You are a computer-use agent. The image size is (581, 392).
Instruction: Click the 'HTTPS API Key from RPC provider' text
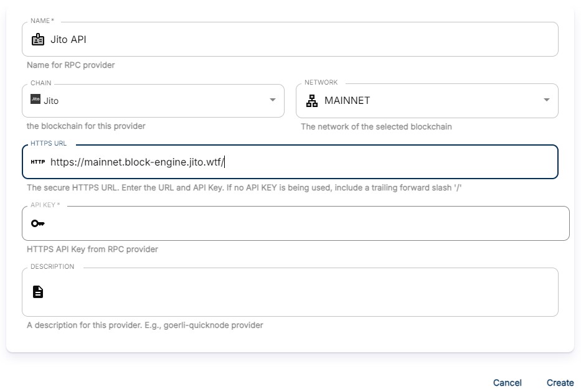tap(92, 249)
